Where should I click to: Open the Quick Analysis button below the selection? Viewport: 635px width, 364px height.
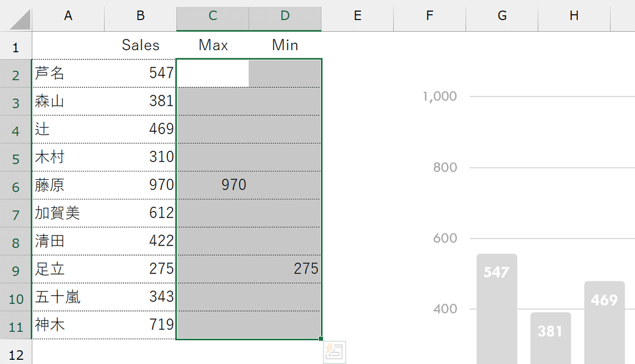pyautogui.click(x=335, y=352)
